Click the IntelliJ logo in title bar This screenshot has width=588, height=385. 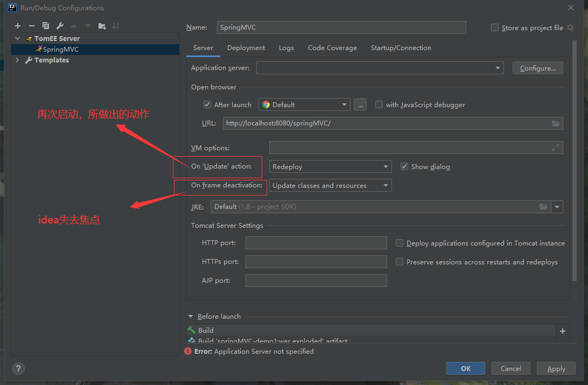pyautogui.click(x=12, y=8)
